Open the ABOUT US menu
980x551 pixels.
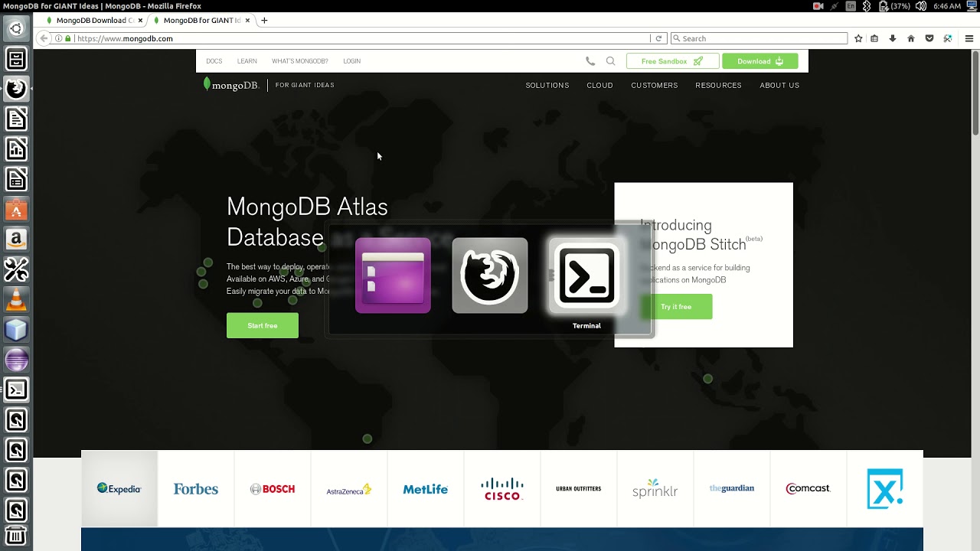(779, 86)
